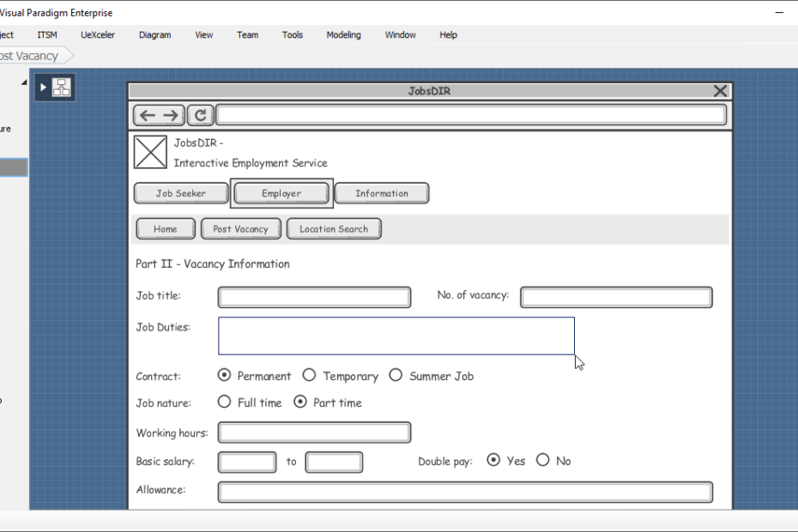Click inside the Job Duties text area

[x=396, y=335]
